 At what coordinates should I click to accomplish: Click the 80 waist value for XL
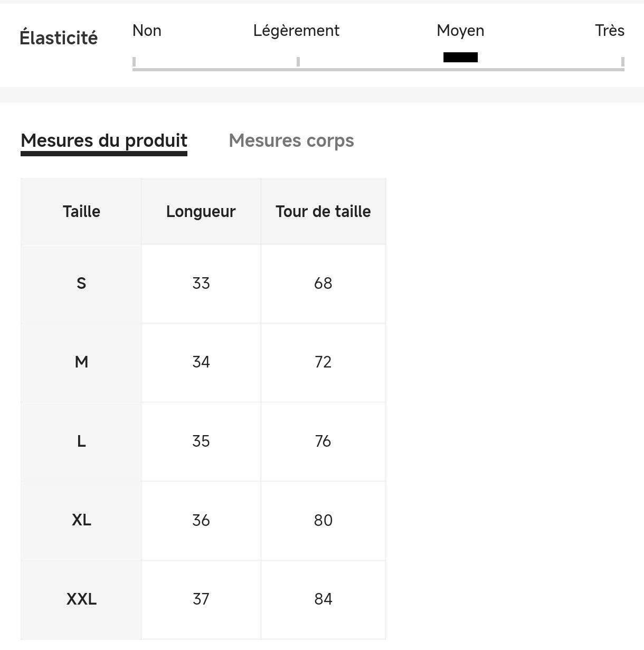(323, 520)
